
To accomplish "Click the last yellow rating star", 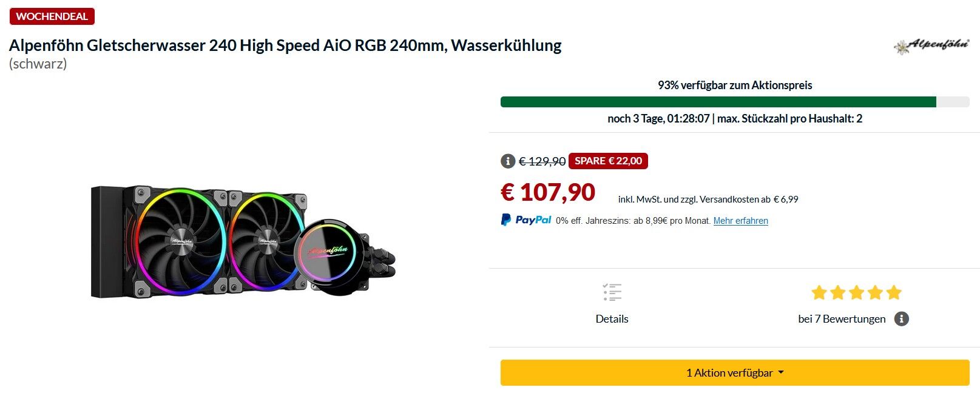I will (894, 293).
